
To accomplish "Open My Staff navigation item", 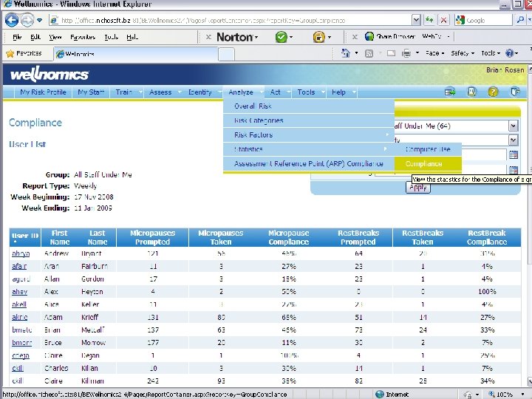I will [x=91, y=92].
